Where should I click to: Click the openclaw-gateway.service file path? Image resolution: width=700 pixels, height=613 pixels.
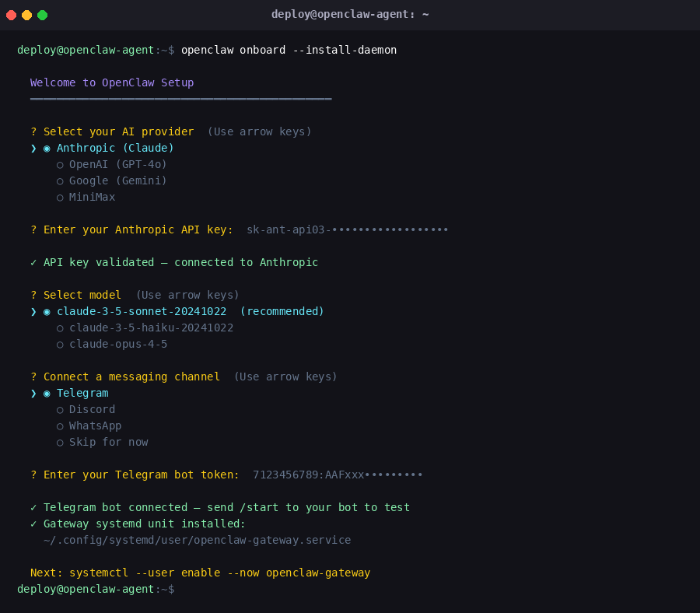(197, 540)
